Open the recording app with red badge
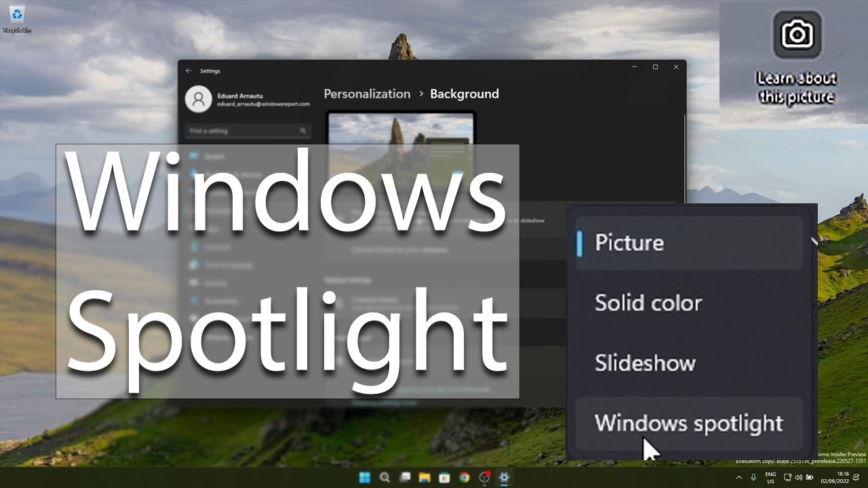The height and width of the screenshot is (488, 868). click(x=484, y=477)
